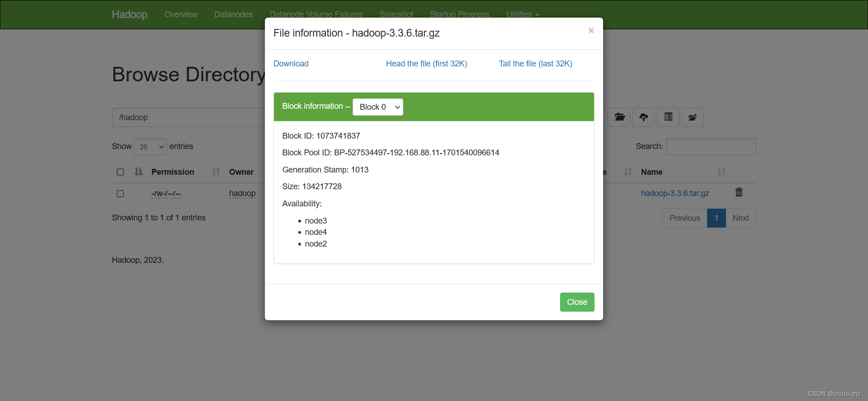Open Tail the file (last 32K)
Viewport: 868px width, 401px height.
tap(535, 64)
